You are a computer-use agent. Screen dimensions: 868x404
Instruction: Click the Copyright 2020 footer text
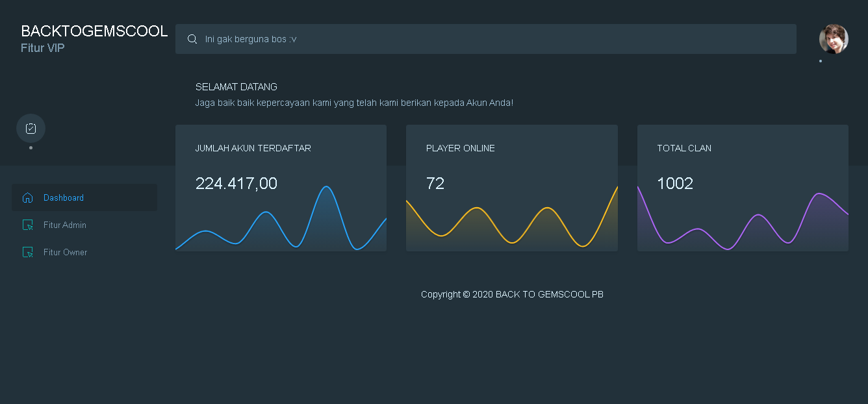coord(512,294)
